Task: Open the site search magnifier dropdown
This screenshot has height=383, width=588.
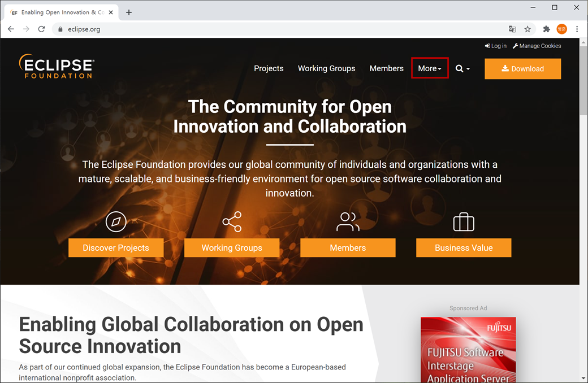Action: click(462, 68)
